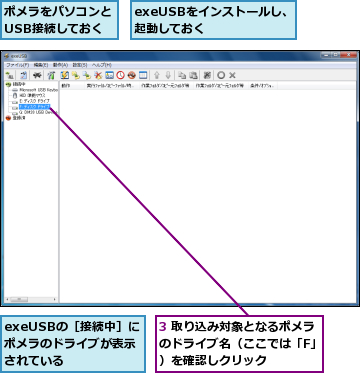Open the 編集(E) menu
The height and width of the screenshot is (373, 360).
pos(41,65)
